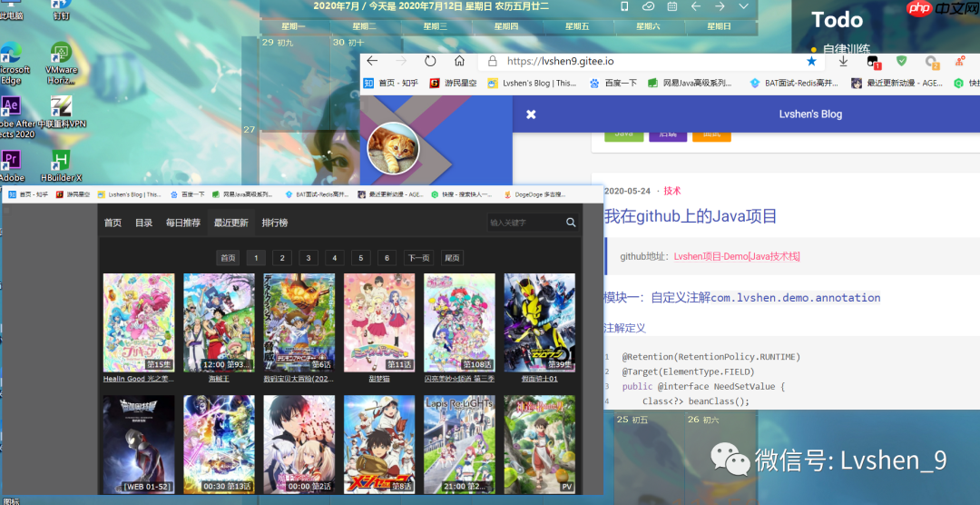Viewport: 980px width, 505px height.
Task: Open 网易Java高级系列 bookmark in blog browser
Action: tap(690, 83)
